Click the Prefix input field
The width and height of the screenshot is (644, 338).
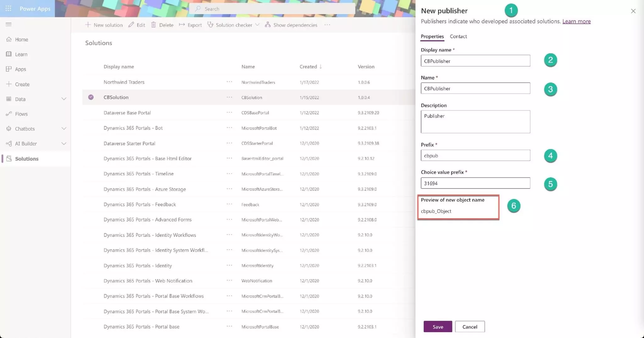(x=475, y=155)
